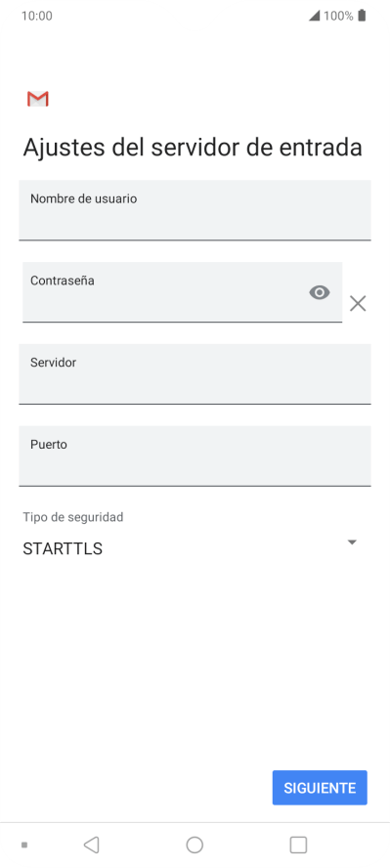Open recent apps square icon
This screenshot has width=390, height=868.
298,845
